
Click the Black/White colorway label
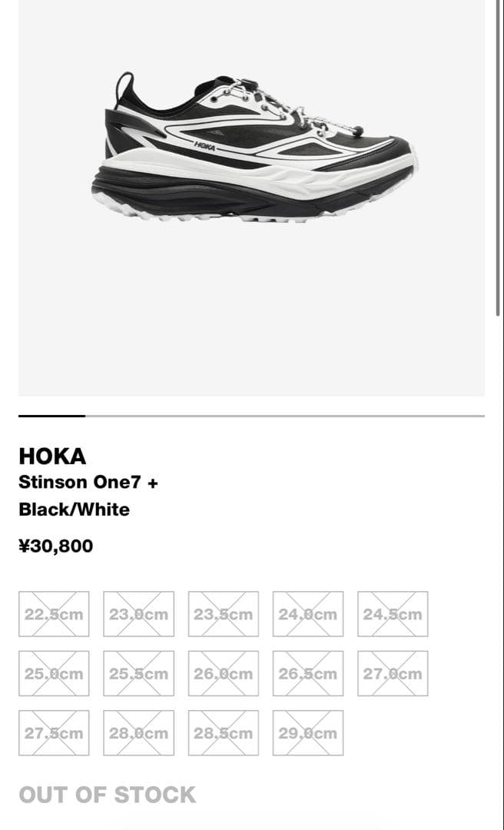coord(74,510)
